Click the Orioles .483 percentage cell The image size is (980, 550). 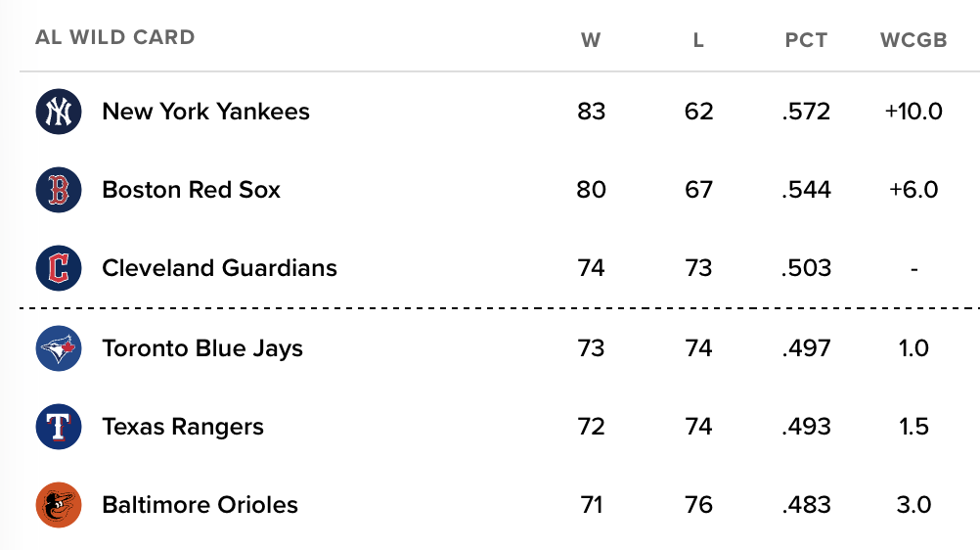point(806,504)
